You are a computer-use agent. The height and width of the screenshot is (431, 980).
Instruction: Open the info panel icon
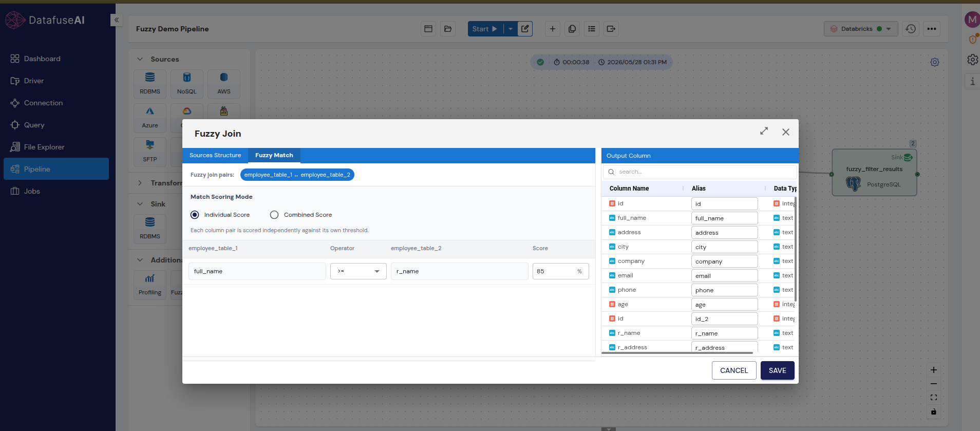coord(972,81)
